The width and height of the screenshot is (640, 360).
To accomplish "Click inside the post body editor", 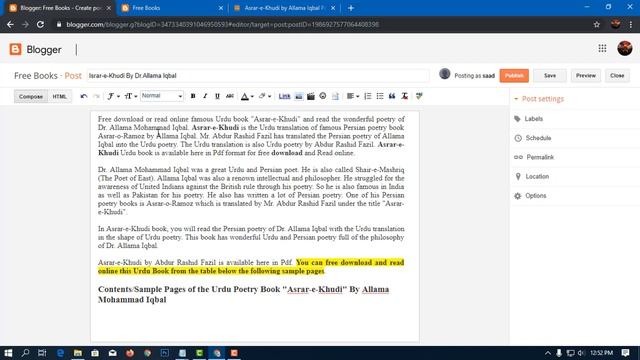I will click(x=255, y=227).
